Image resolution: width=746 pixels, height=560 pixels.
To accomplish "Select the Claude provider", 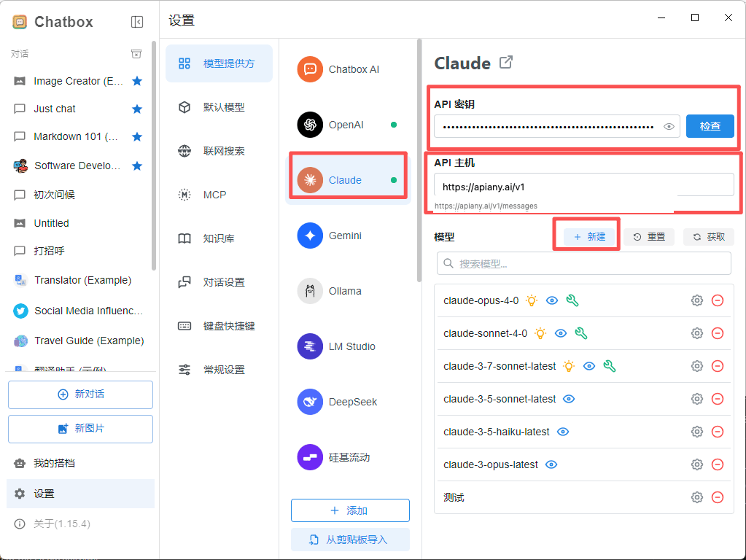I will click(x=349, y=180).
